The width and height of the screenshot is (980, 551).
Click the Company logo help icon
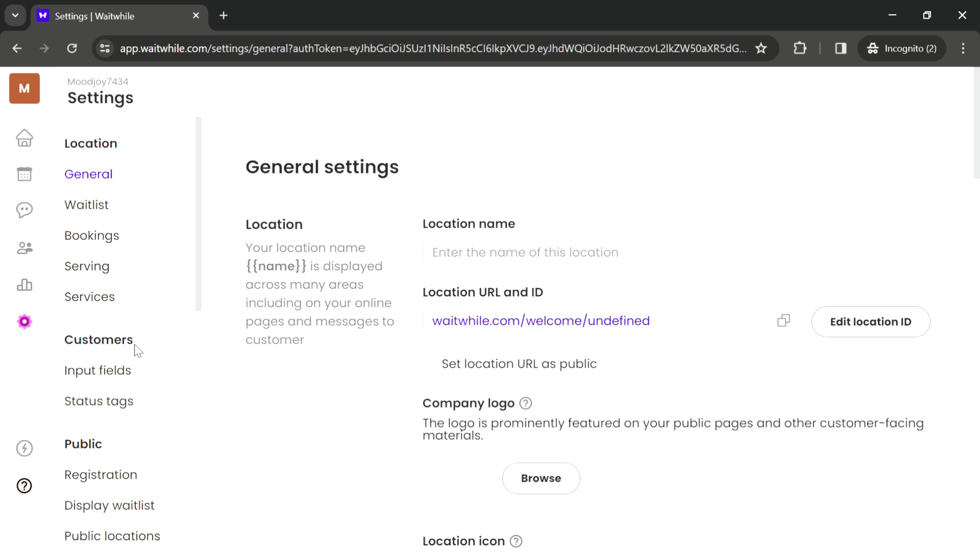coord(526,403)
